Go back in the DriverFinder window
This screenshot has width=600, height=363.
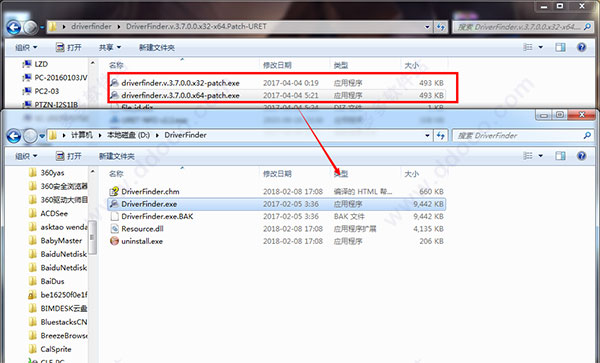coord(14,136)
